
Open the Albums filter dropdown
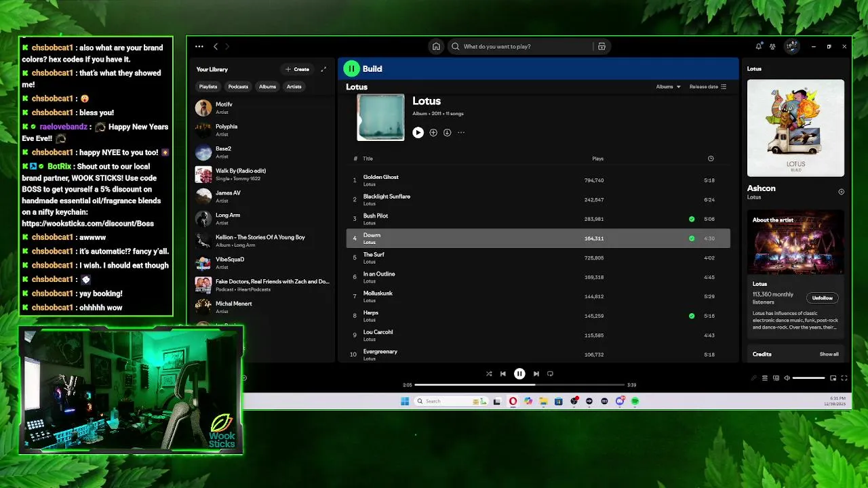tap(668, 87)
